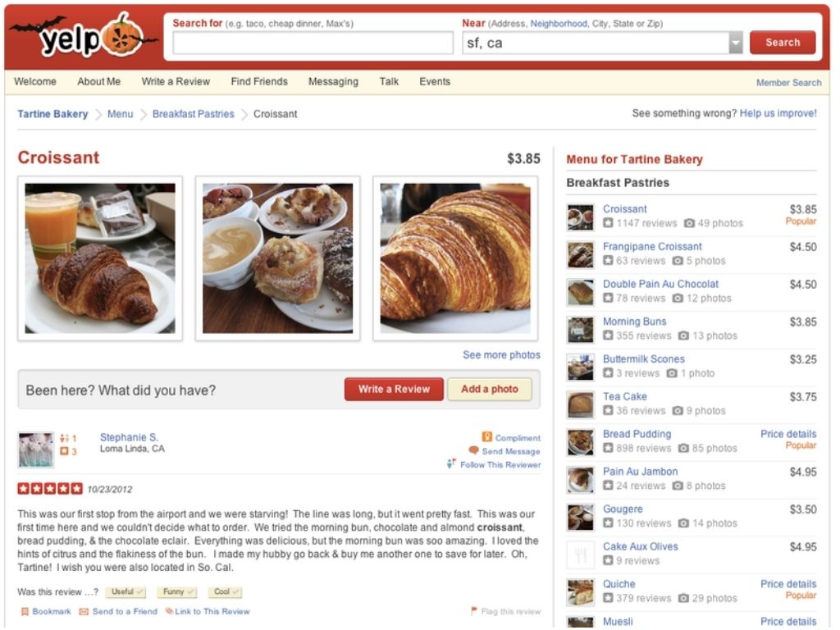Image resolution: width=840 pixels, height=630 pixels.
Task: Click the Search for input field
Action: click(313, 43)
